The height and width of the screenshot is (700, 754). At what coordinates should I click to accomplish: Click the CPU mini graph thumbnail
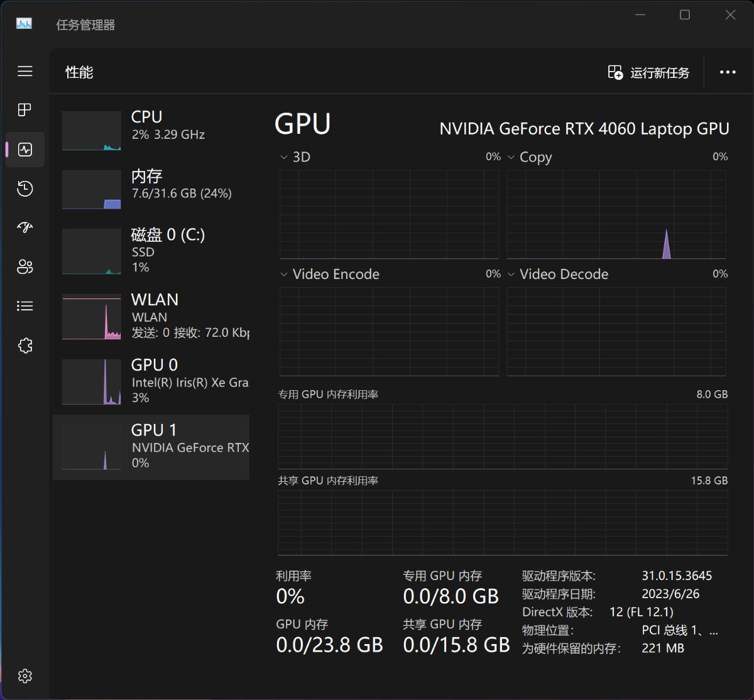[x=92, y=131]
